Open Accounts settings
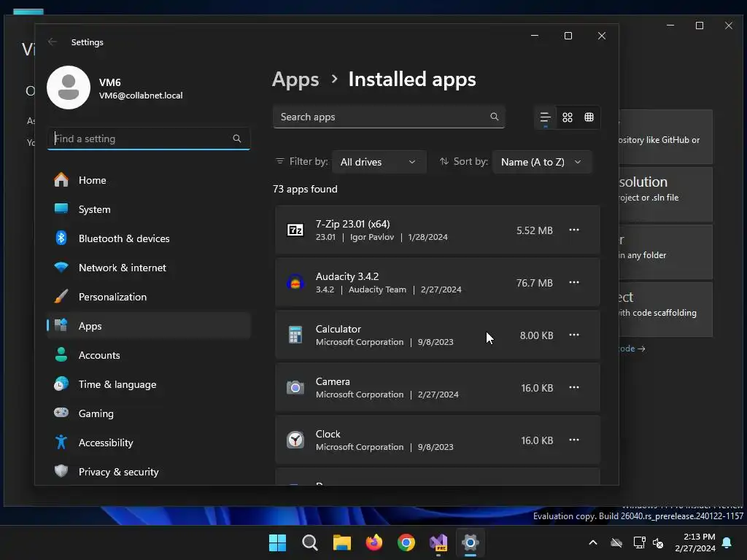The height and width of the screenshot is (560, 747). 149,355
